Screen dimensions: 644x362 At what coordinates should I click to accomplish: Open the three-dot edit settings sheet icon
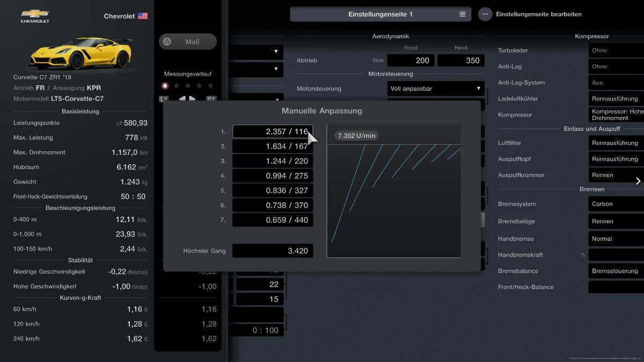click(x=486, y=14)
